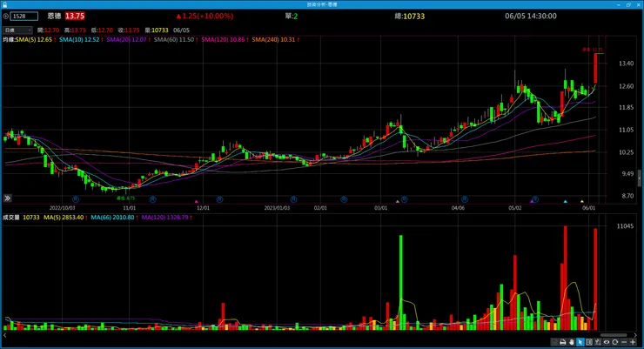Screen dimensions: 644x349
Task: Click the latest red candlestick
Action: click(595, 68)
